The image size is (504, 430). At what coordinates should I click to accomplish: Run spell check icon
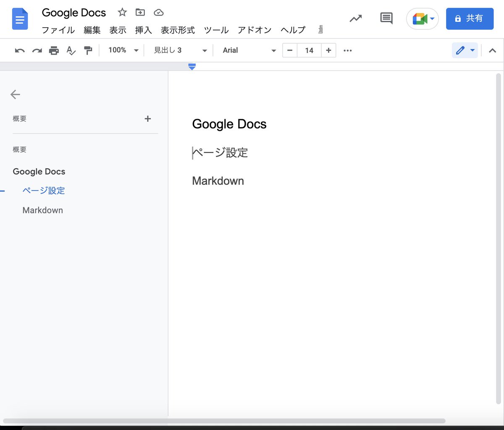[71, 51]
